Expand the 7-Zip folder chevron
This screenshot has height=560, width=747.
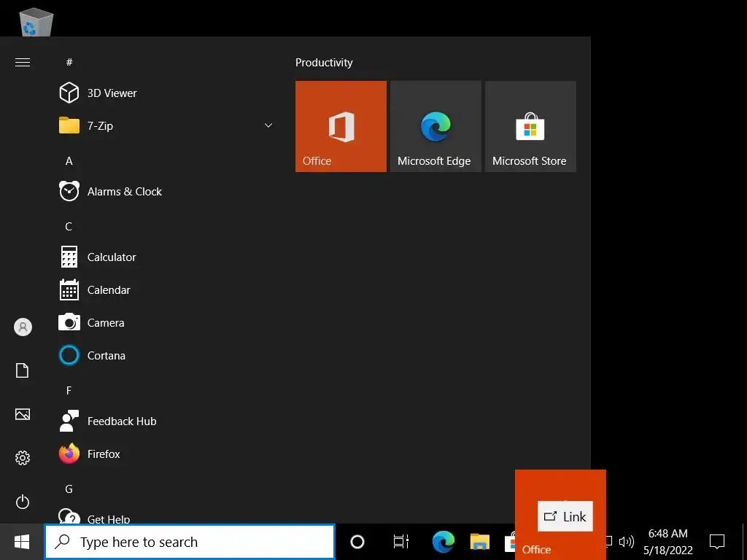268,125
